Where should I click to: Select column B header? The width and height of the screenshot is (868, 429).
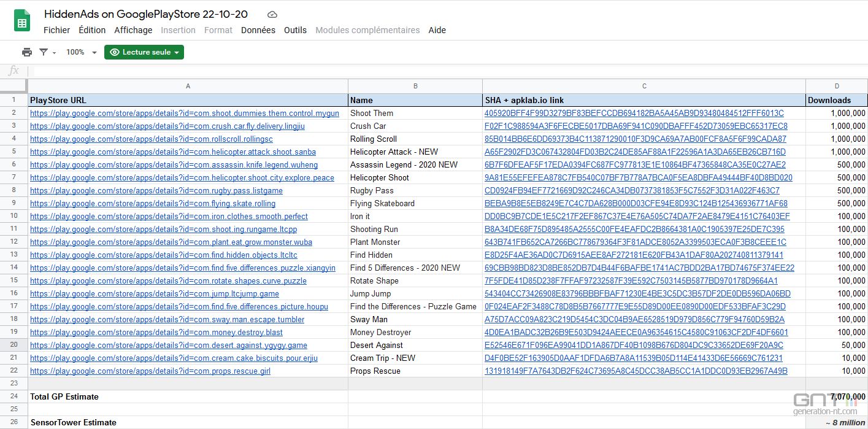pos(415,86)
